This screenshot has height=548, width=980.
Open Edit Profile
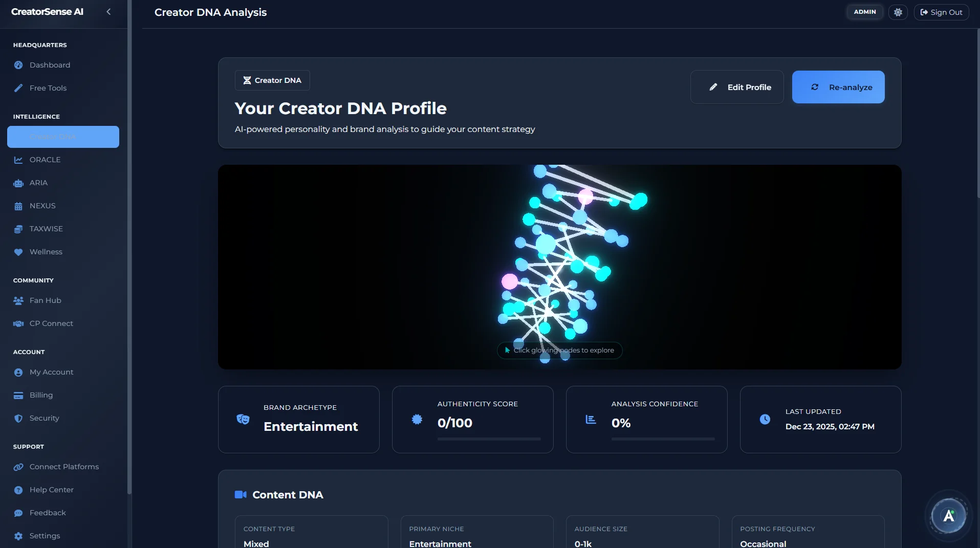(737, 87)
